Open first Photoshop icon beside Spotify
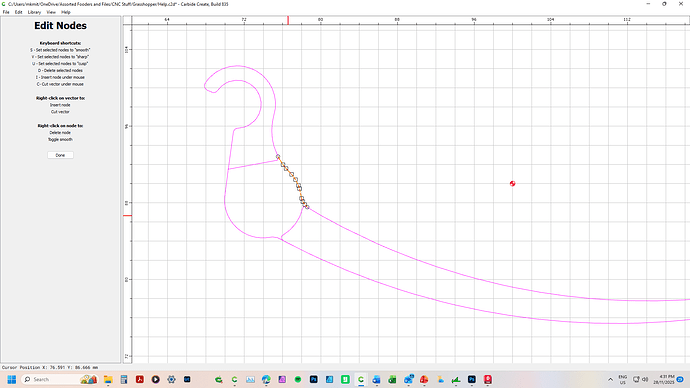 (314, 379)
